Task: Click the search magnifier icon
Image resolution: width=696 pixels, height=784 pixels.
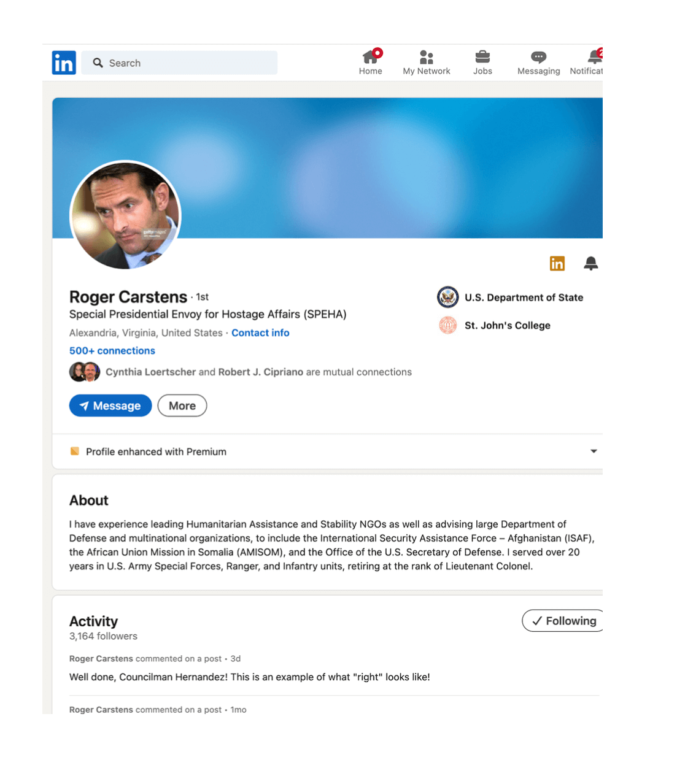Action: tap(98, 63)
